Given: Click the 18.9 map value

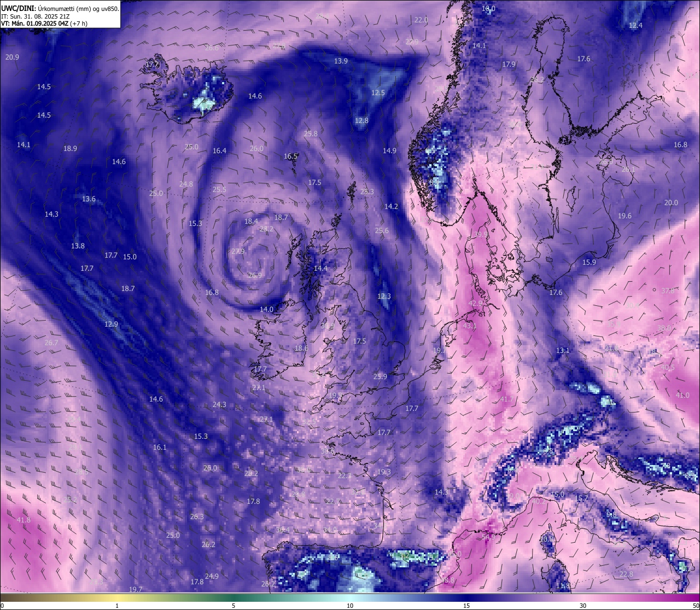Looking at the screenshot, I should point(70,148).
